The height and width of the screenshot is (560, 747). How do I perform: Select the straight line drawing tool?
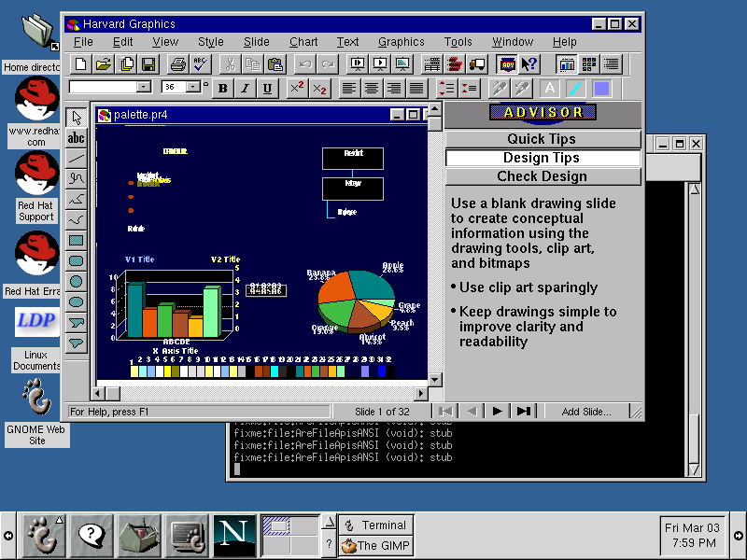[77, 159]
